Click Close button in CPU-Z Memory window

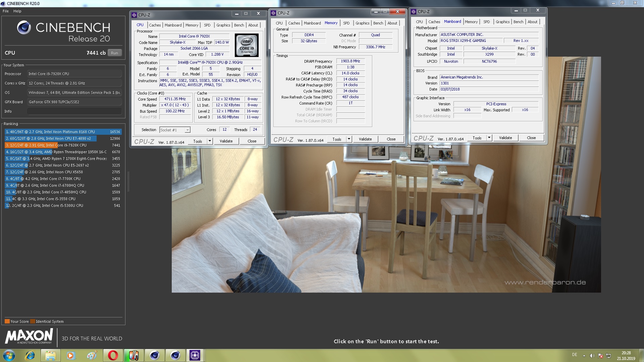click(391, 139)
